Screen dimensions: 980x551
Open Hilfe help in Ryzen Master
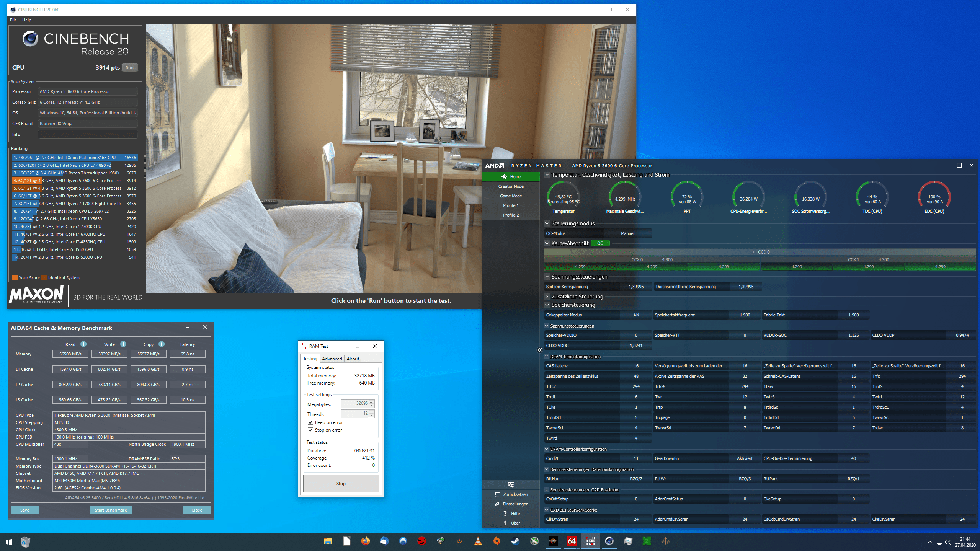point(511,514)
